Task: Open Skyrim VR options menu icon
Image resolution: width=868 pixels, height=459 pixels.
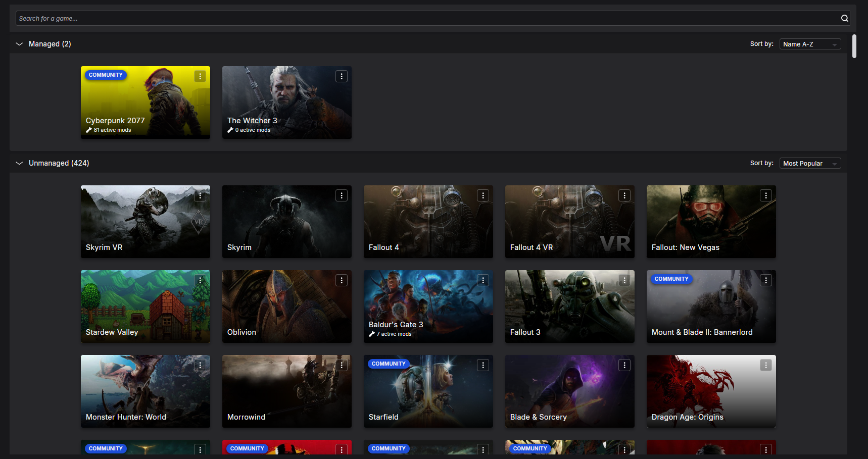Action: click(200, 195)
